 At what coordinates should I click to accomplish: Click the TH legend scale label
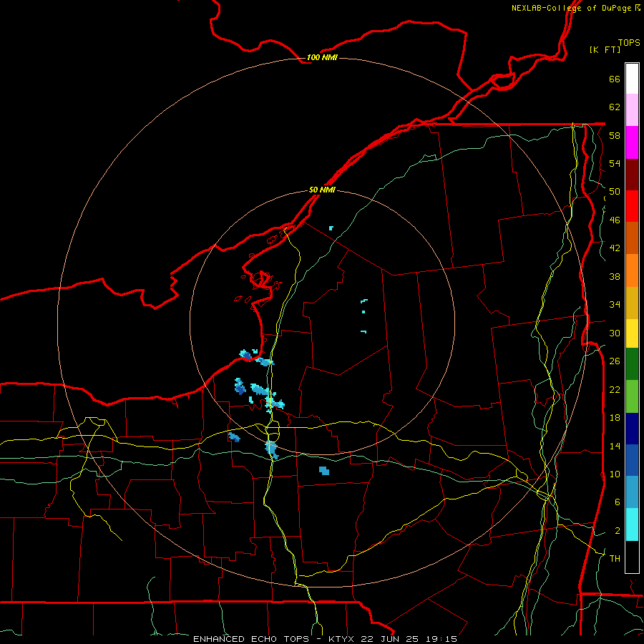click(x=615, y=559)
